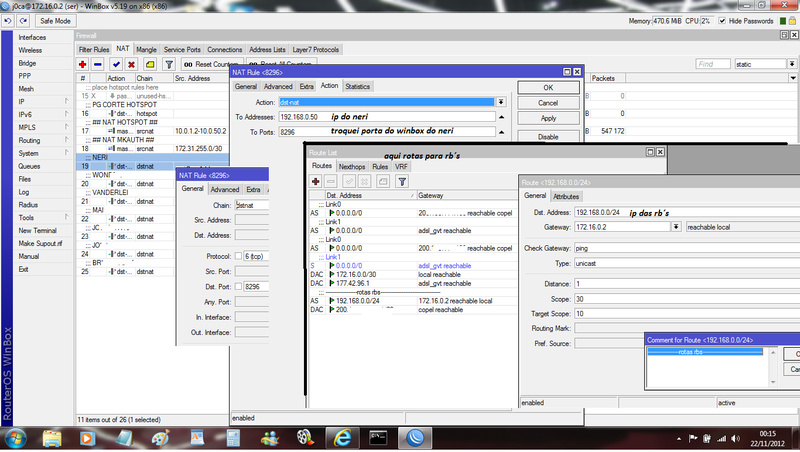
Task: Open the Statistics tab in NAT Rule
Action: (357, 87)
